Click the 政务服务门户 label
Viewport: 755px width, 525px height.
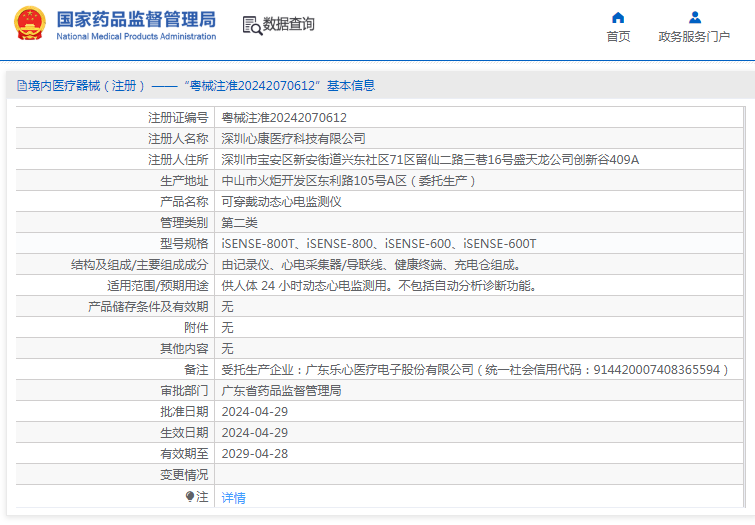[694, 37]
